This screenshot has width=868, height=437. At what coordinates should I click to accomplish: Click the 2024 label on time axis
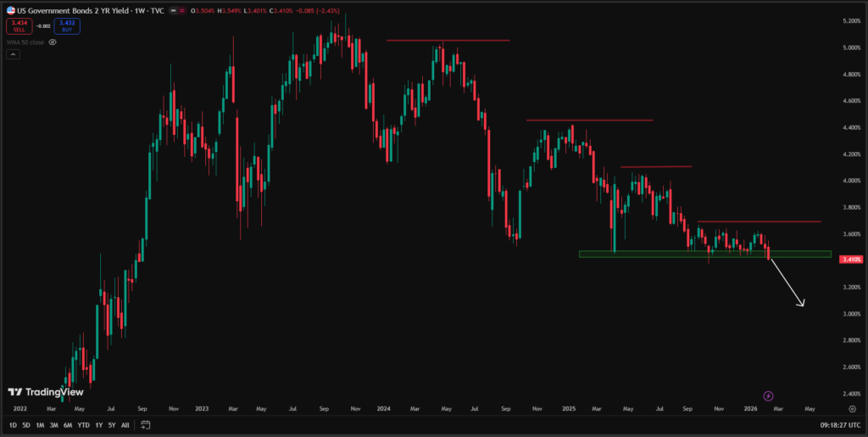click(x=383, y=409)
